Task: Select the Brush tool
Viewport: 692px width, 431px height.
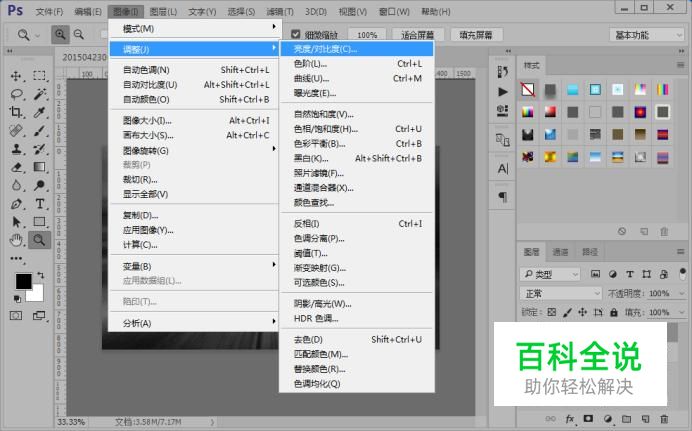Action: coord(39,131)
